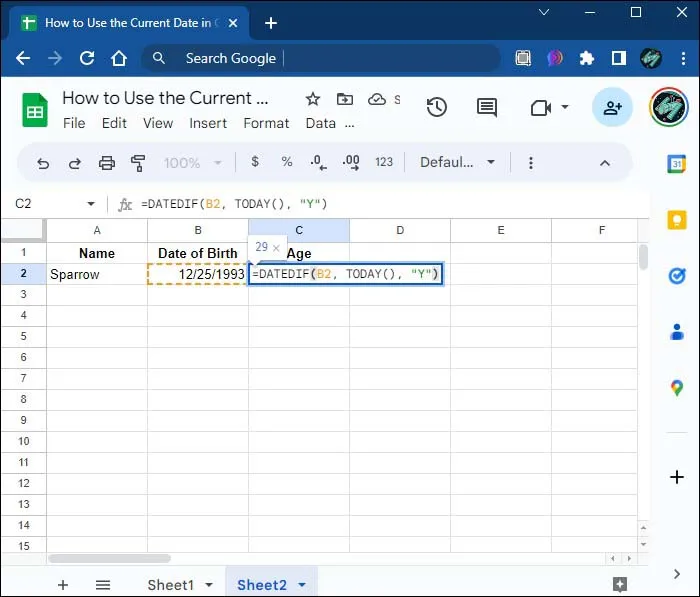The image size is (700, 597).
Task: Open Google Keep lightbulb icon
Action: pos(677,220)
